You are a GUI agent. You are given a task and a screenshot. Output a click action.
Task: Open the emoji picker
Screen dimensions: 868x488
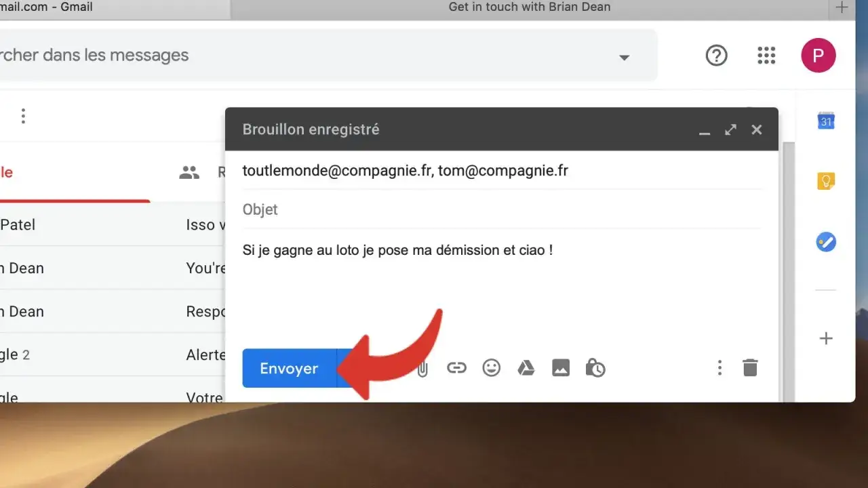[x=491, y=368]
